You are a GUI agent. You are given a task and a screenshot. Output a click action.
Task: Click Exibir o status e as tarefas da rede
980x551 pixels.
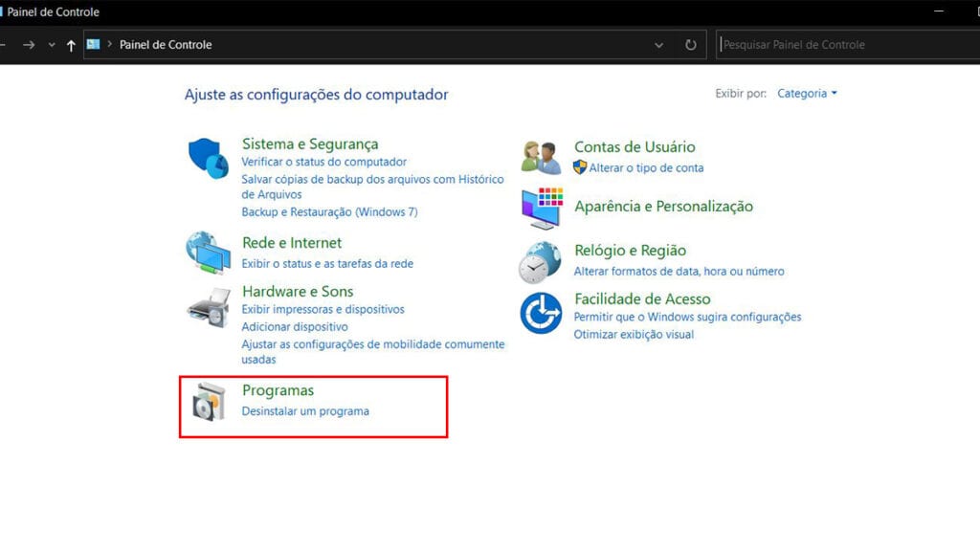(x=327, y=264)
